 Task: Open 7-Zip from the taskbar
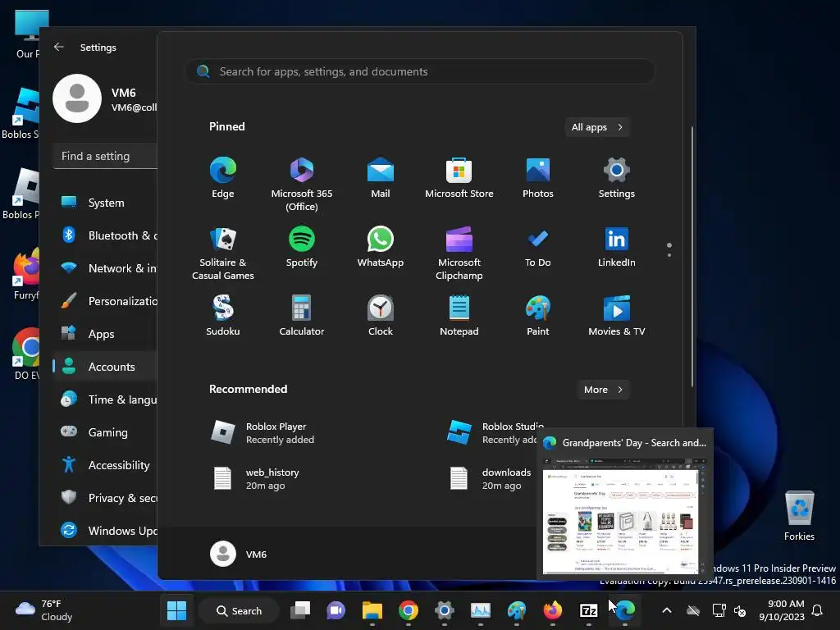click(x=588, y=610)
